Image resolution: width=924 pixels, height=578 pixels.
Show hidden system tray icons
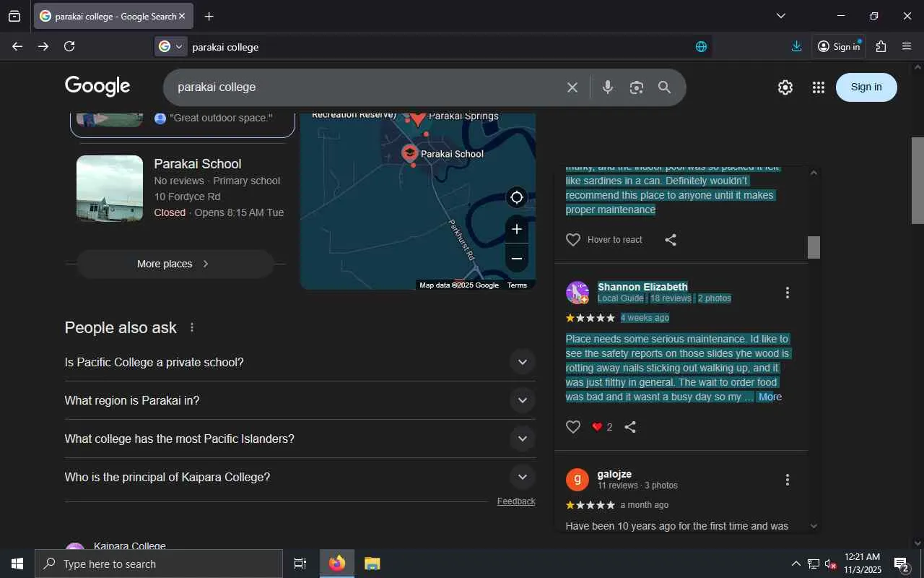(x=796, y=564)
